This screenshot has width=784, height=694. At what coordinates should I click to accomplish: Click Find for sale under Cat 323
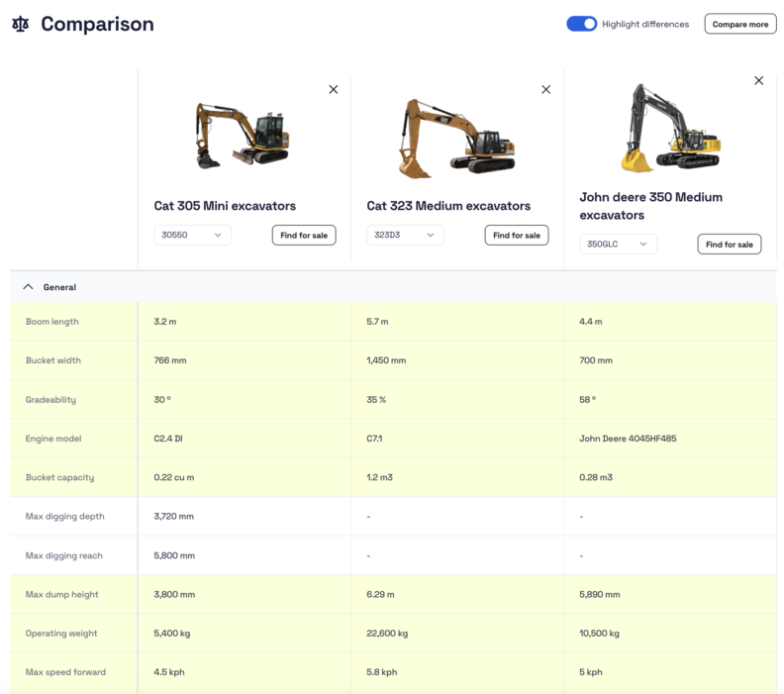pyautogui.click(x=517, y=235)
